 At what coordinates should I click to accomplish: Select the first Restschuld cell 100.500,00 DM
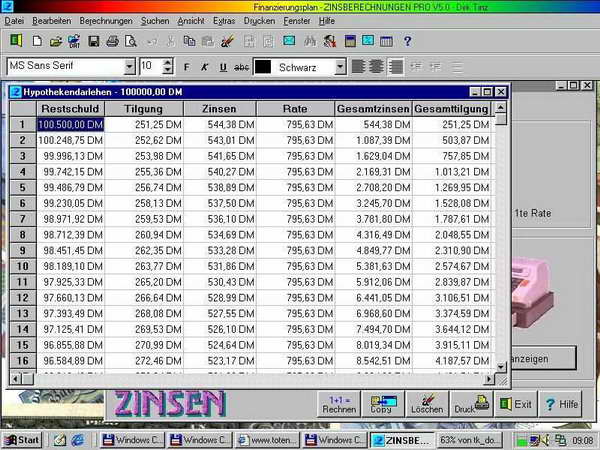pyautogui.click(x=70, y=124)
